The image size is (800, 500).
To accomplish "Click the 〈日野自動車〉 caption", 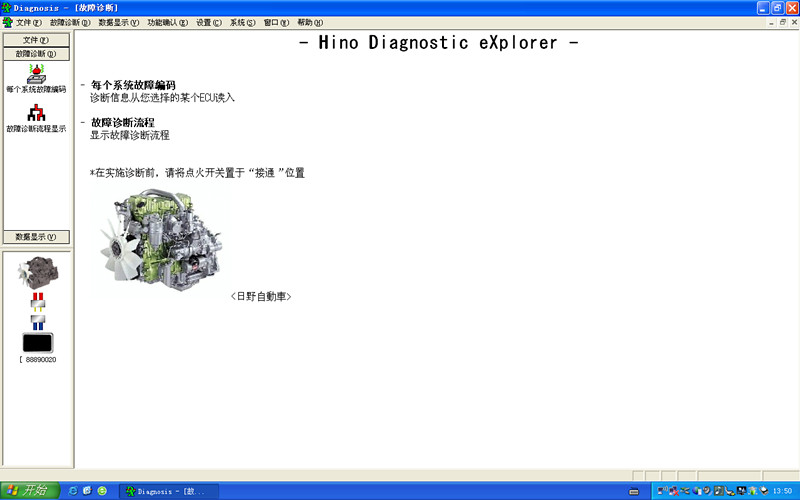I will pos(261,296).
